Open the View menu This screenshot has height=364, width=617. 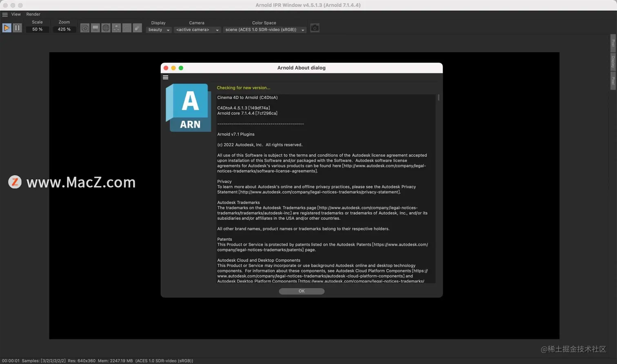[x=16, y=14]
